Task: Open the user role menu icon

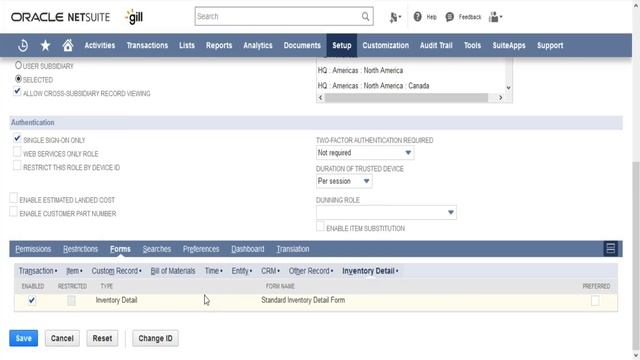Action: (x=495, y=17)
